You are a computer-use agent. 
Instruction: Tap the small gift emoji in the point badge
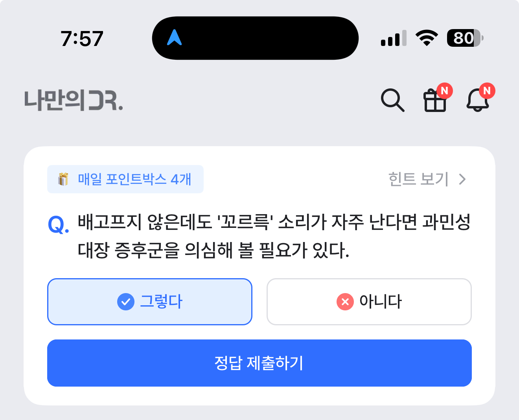(63, 179)
